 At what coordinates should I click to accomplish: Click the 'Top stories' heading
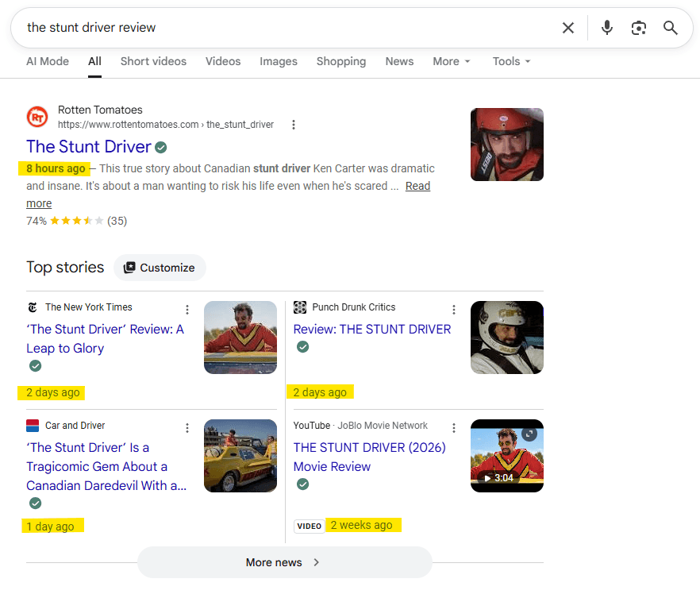point(65,267)
